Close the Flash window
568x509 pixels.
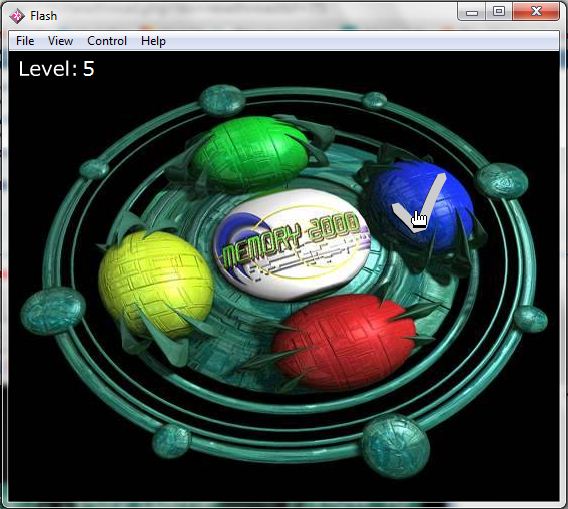point(536,12)
